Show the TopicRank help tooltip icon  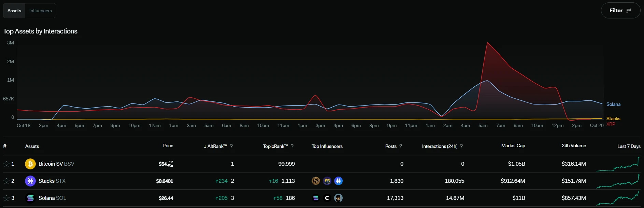pos(292,146)
